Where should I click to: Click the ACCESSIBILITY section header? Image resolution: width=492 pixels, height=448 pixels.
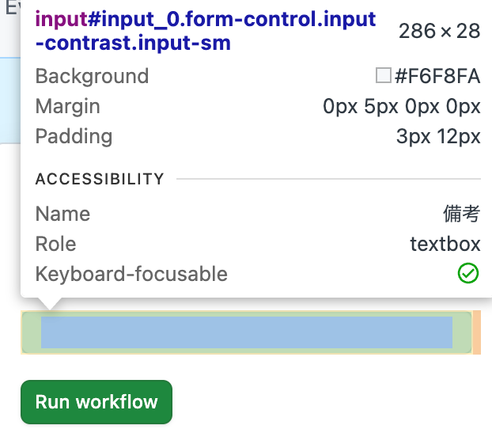[x=100, y=179]
